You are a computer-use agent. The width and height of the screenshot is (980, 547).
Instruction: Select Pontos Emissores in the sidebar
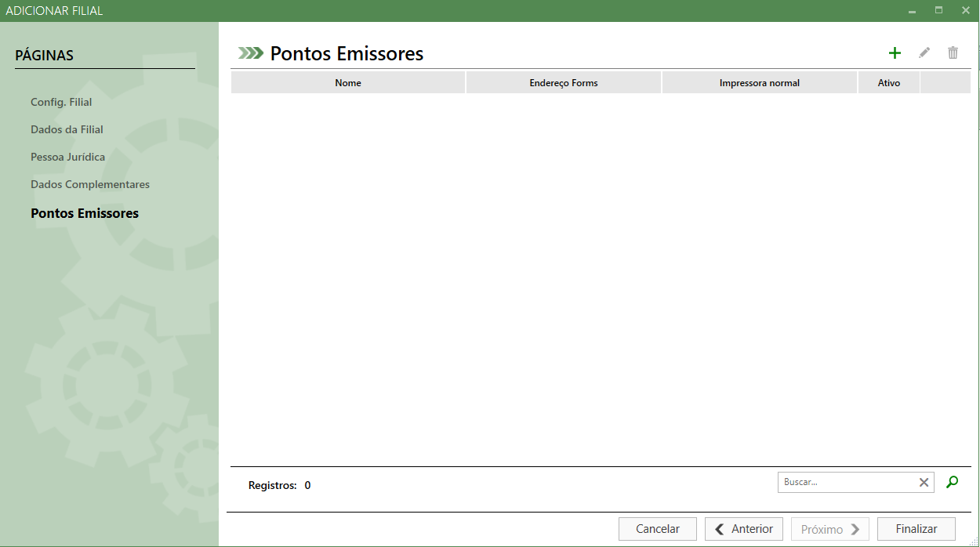tap(85, 213)
